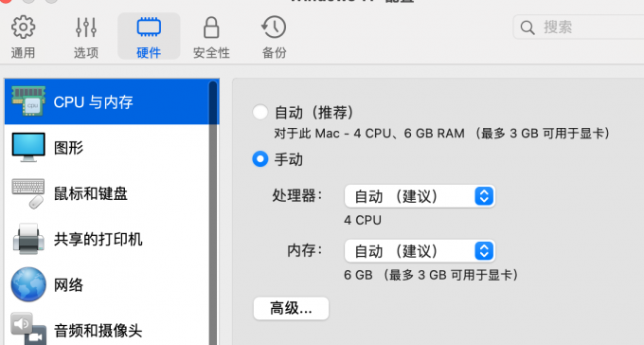The height and width of the screenshot is (345, 644).
Task: Open the 通用 (General) gear tab
Action: tap(23, 37)
